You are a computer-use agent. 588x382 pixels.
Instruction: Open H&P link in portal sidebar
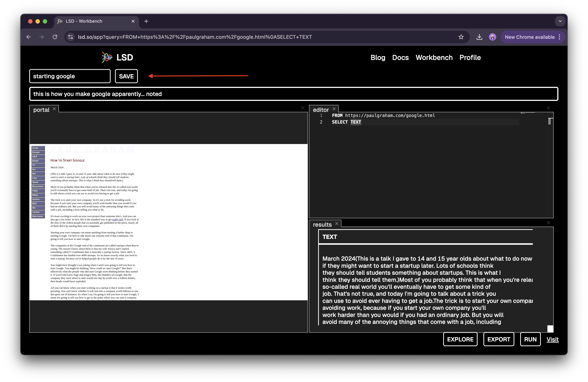[x=38, y=157]
